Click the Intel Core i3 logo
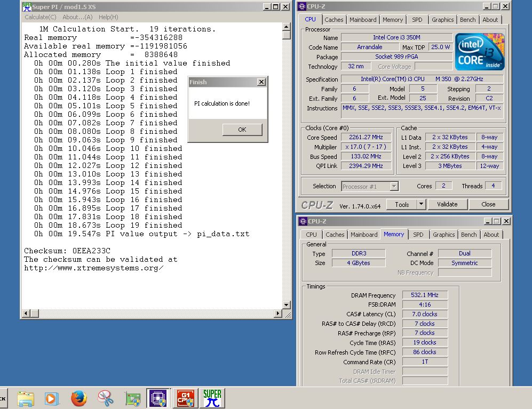This screenshot has width=532, height=409. coord(479,52)
